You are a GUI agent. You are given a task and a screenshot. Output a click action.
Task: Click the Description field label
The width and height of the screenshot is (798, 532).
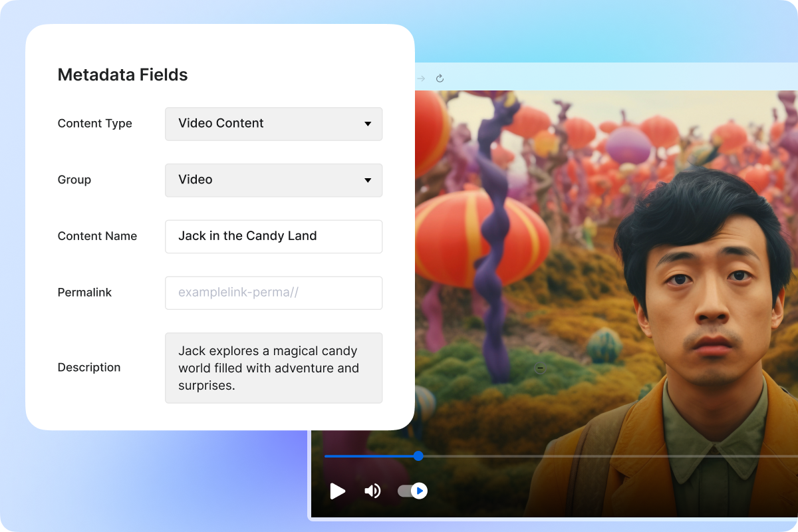(x=89, y=368)
